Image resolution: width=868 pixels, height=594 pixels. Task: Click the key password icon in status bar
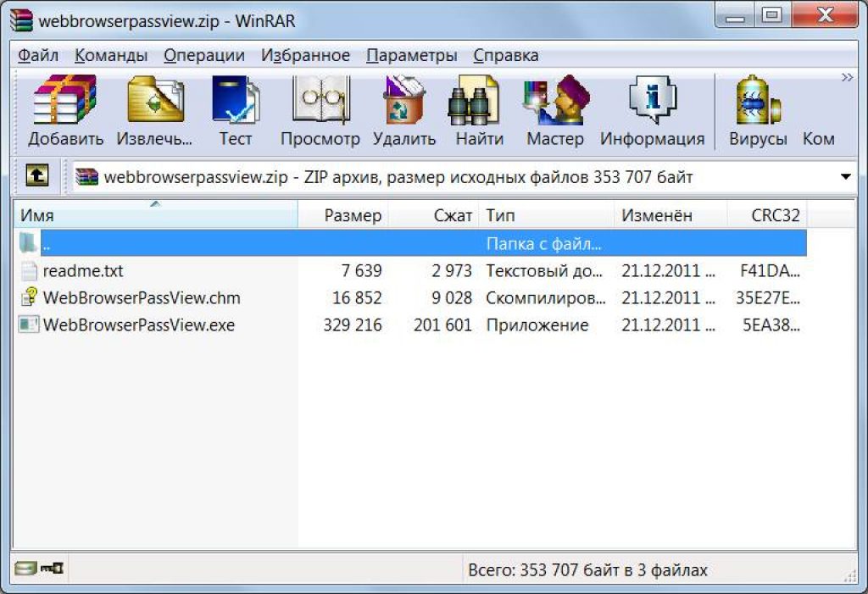52,568
